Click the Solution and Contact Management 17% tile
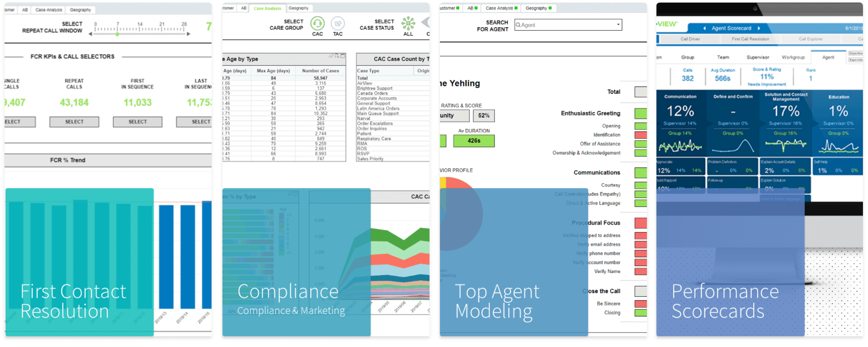The height and width of the screenshot is (347, 868). (786, 124)
